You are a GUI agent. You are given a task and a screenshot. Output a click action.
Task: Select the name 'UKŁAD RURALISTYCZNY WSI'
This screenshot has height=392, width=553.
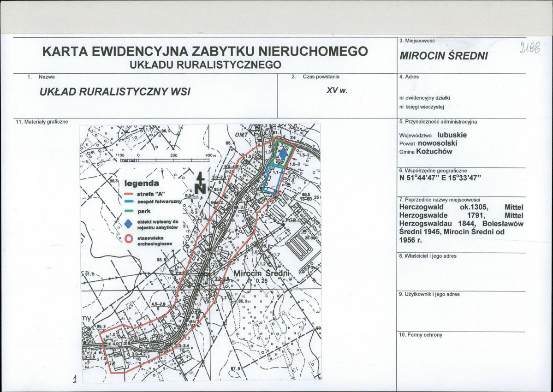click(x=115, y=91)
